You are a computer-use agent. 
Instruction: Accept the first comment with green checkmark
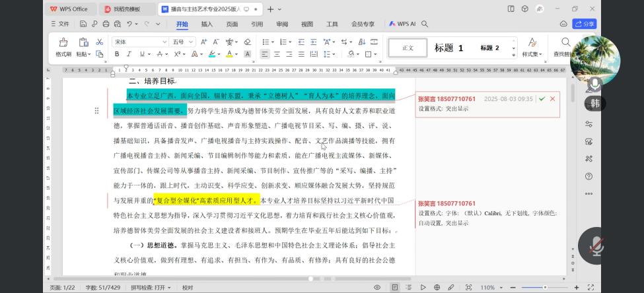pyautogui.click(x=542, y=98)
